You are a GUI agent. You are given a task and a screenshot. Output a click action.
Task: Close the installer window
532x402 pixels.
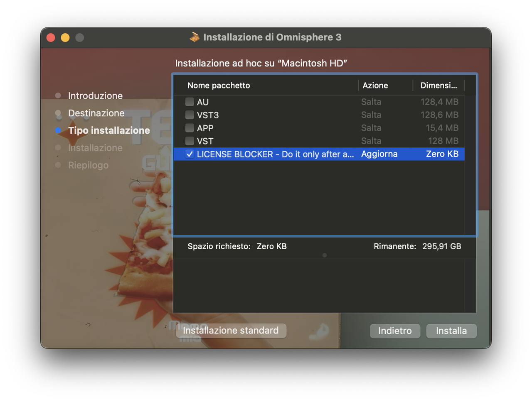tap(51, 38)
